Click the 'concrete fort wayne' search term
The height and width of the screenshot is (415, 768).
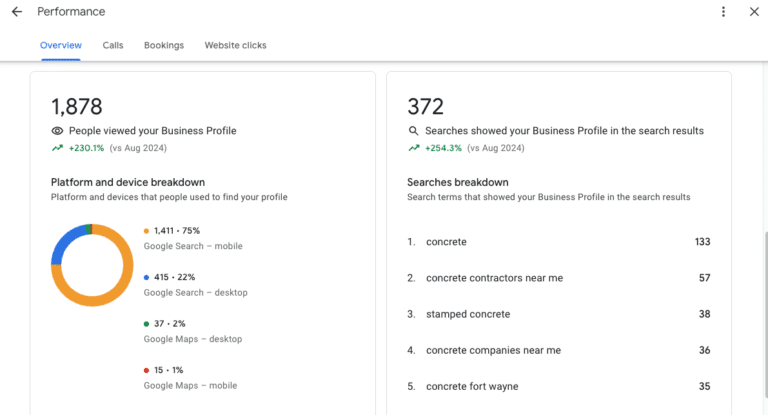tap(472, 386)
